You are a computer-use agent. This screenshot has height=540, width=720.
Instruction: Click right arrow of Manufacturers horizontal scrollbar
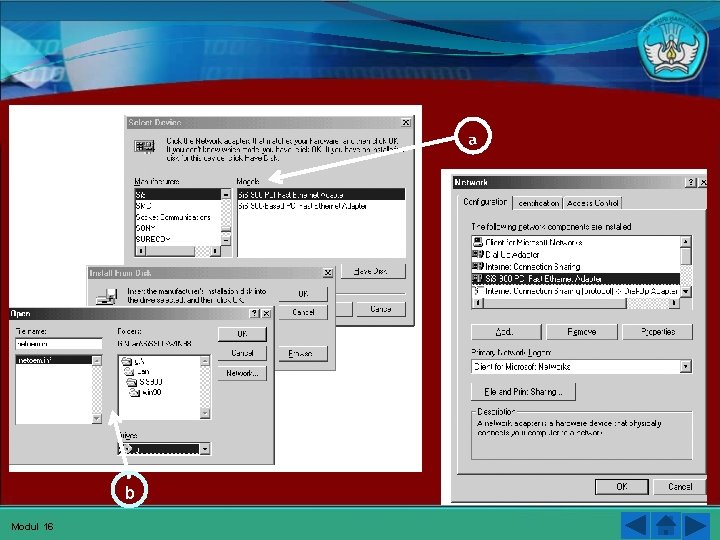tap(214, 251)
